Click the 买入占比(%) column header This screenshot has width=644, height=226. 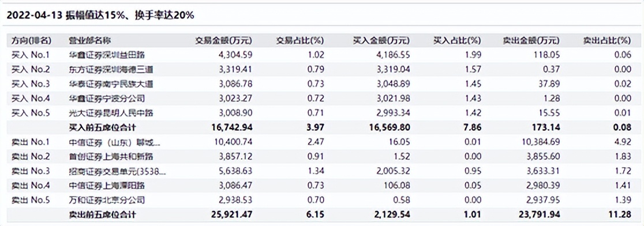tap(457, 40)
